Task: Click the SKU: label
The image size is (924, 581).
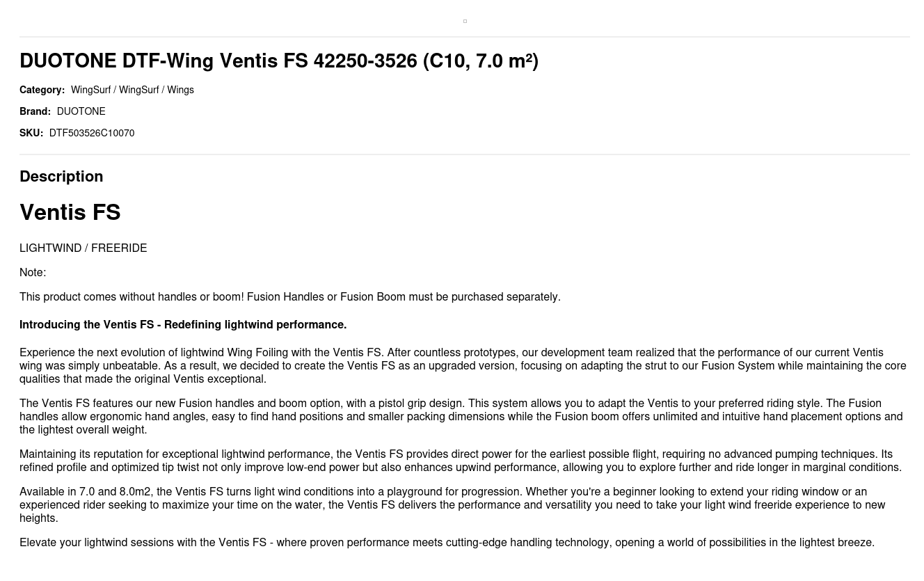Action: (31, 134)
